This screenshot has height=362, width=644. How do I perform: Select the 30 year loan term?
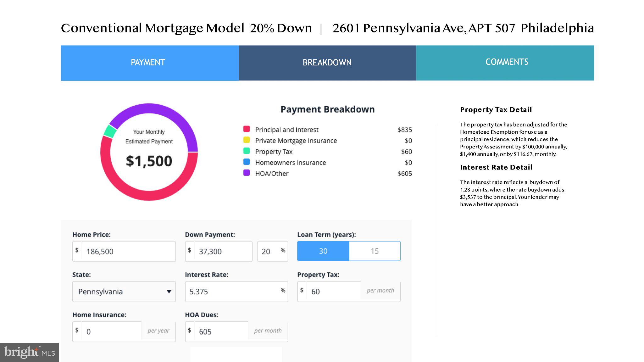323,251
